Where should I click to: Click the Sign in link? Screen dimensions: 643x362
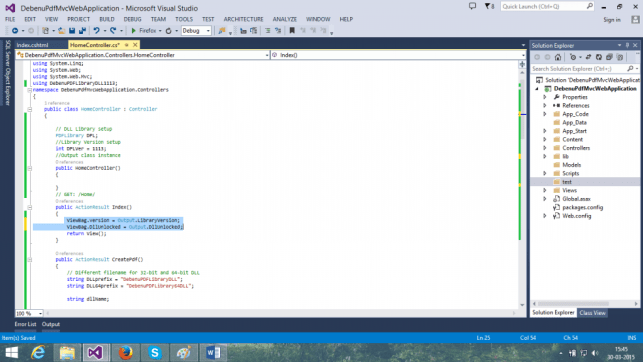coord(612,20)
